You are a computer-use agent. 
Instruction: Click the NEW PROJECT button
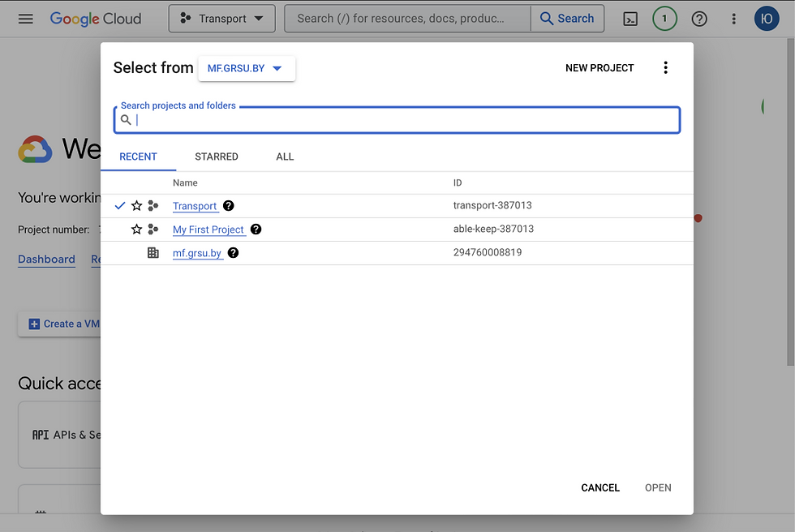(x=599, y=68)
